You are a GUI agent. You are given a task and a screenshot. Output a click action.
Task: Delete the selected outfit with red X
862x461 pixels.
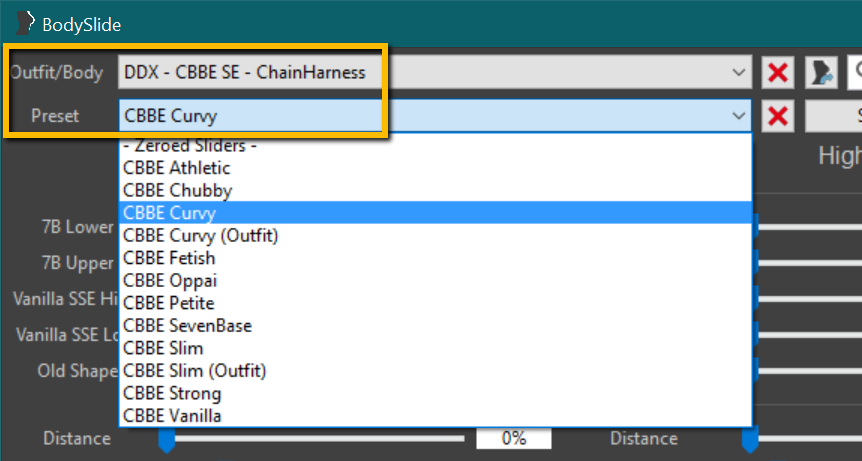point(778,73)
